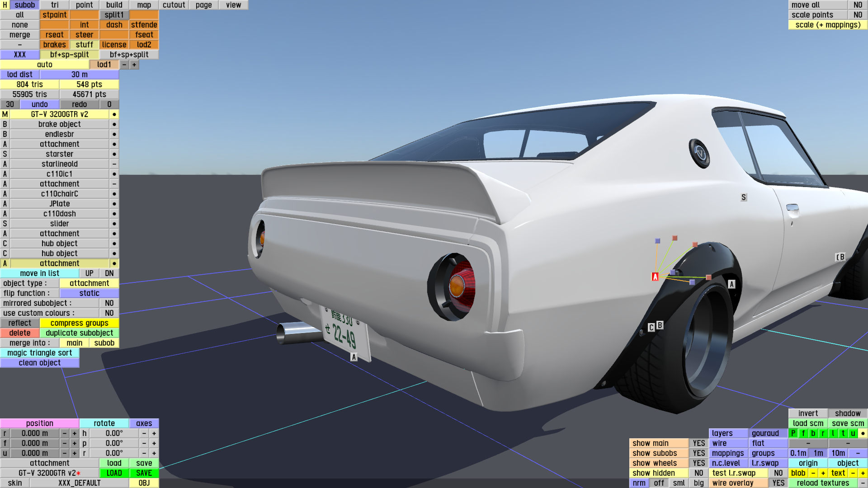Select c110dash in the subobject list
This screenshot has width=868, height=488.
pos(59,214)
